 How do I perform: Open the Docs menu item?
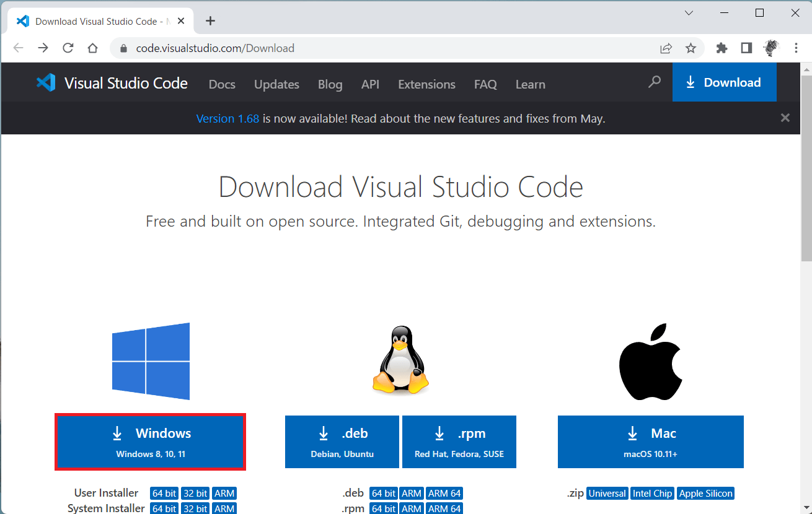tap(221, 84)
